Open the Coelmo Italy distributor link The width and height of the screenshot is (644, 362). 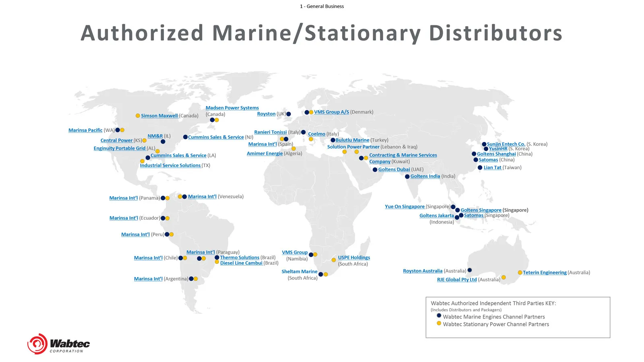[316, 134]
